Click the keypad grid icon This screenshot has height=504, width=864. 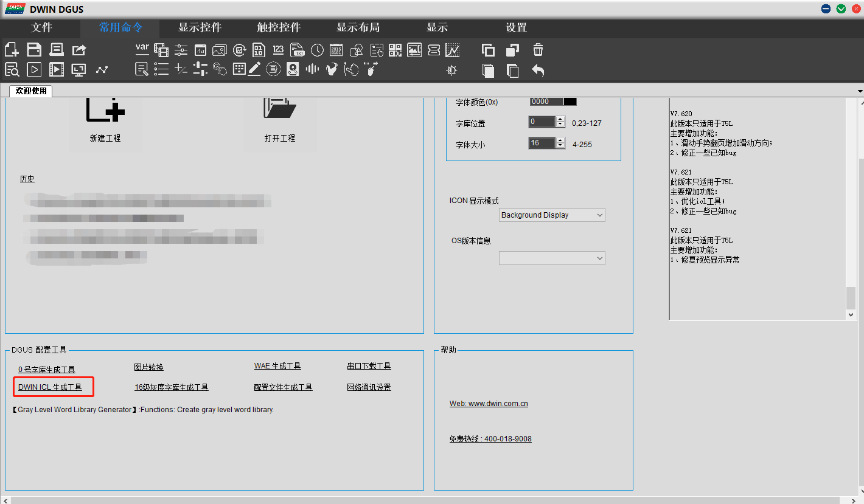(x=239, y=69)
